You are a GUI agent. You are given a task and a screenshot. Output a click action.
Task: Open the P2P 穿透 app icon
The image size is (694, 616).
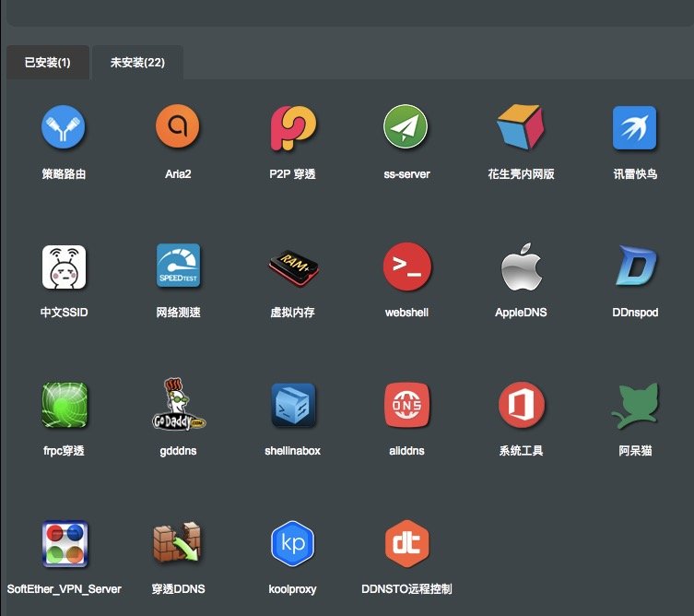292,128
